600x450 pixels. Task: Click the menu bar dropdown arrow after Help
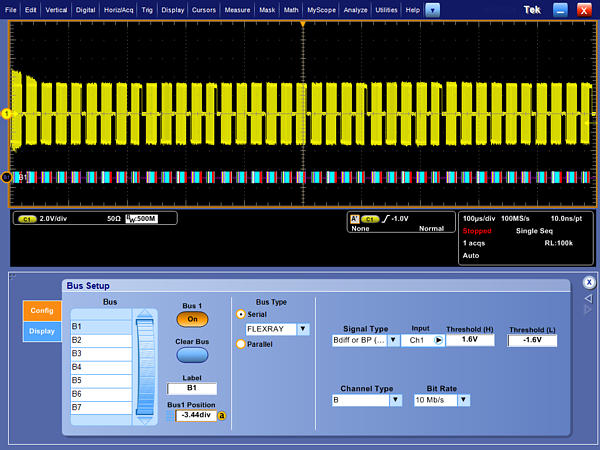432,9
